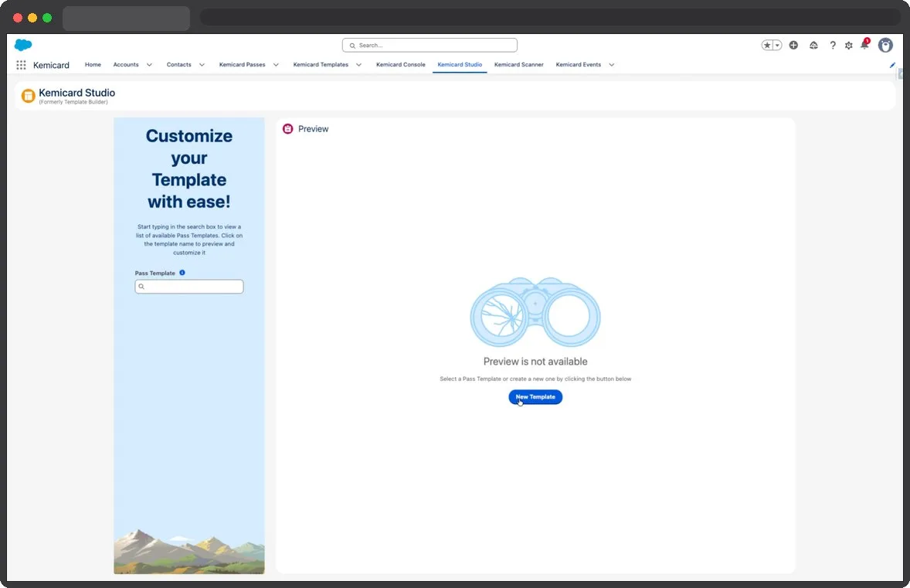Click the binoculars illustration in Preview
The width and height of the screenshot is (910, 588).
click(x=535, y=312)
